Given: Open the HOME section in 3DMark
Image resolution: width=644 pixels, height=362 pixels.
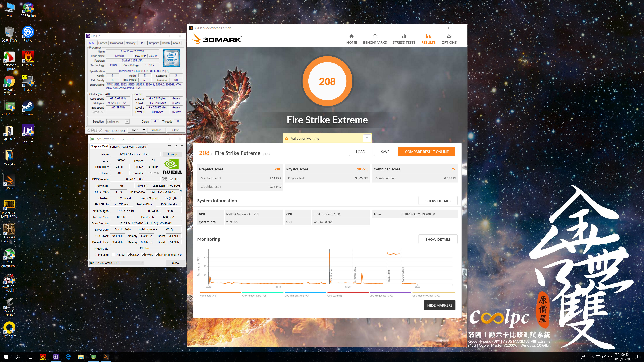Looking at the screenshot, I should [x=352, y=39].
